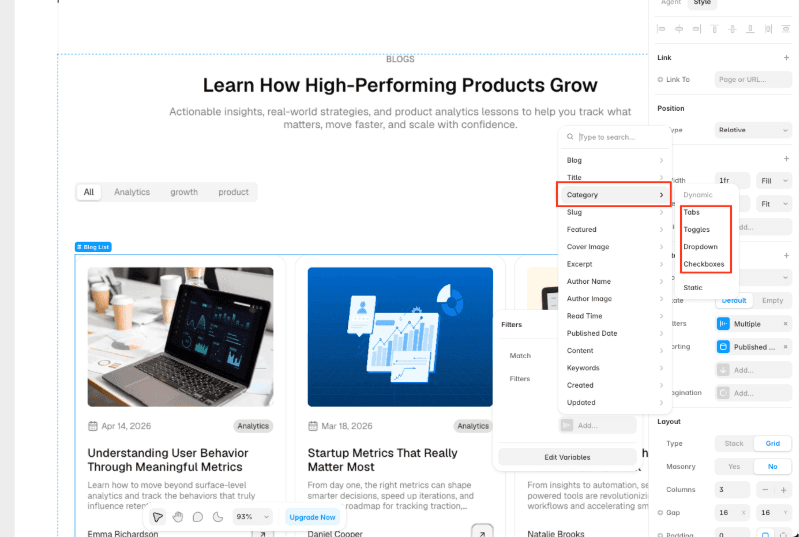
Task: Remove the Published sorting with x
Action: 785,347
